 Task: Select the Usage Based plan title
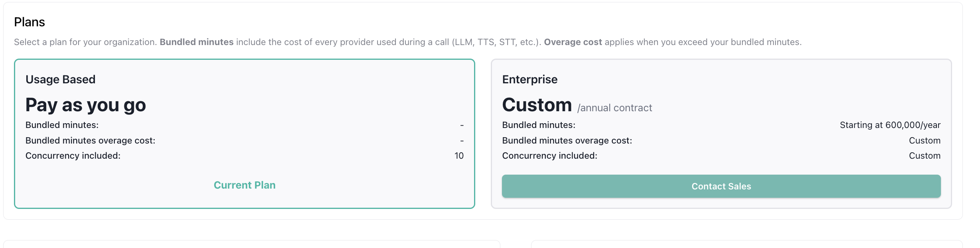61,79
